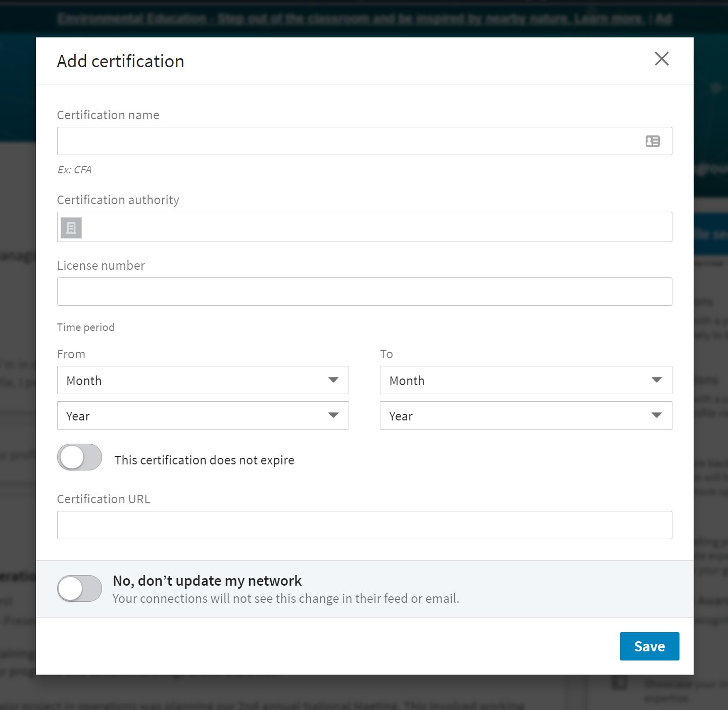
Task: Click 'This certification does not expire' label
Action: (x=204, y=460)
